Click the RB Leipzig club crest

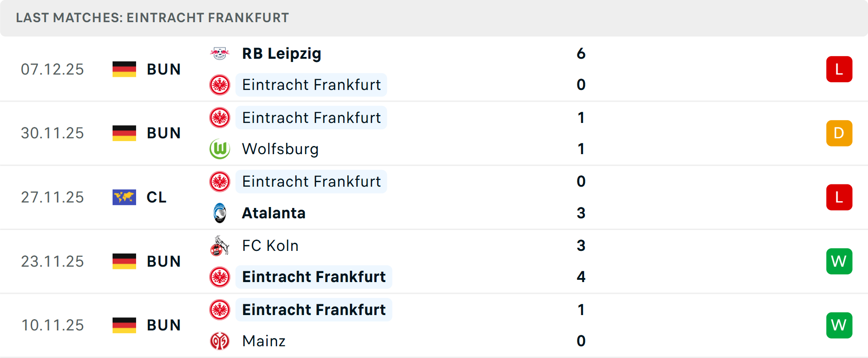(220, 53)
